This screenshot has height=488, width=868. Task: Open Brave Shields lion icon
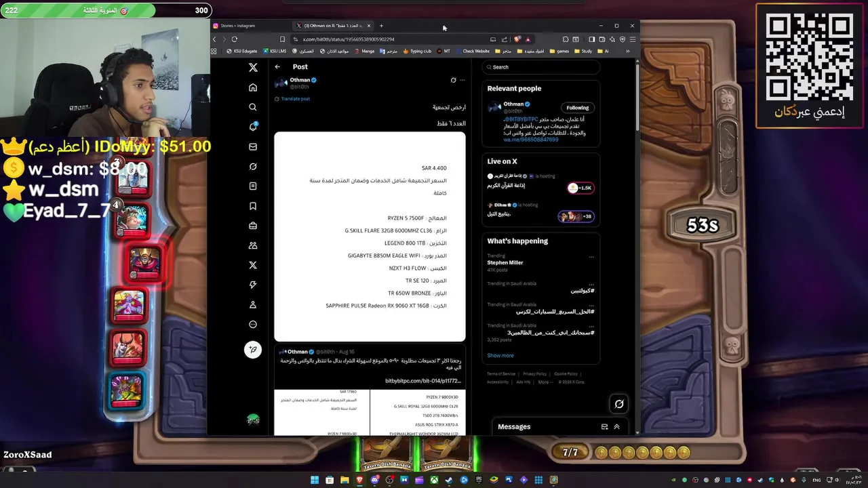(x=517, y=39)
